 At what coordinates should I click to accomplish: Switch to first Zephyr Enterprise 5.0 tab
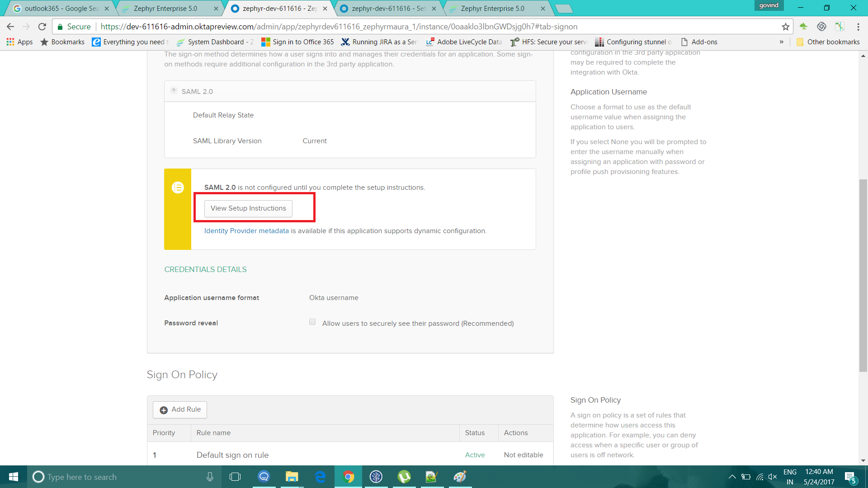(165, 8)
